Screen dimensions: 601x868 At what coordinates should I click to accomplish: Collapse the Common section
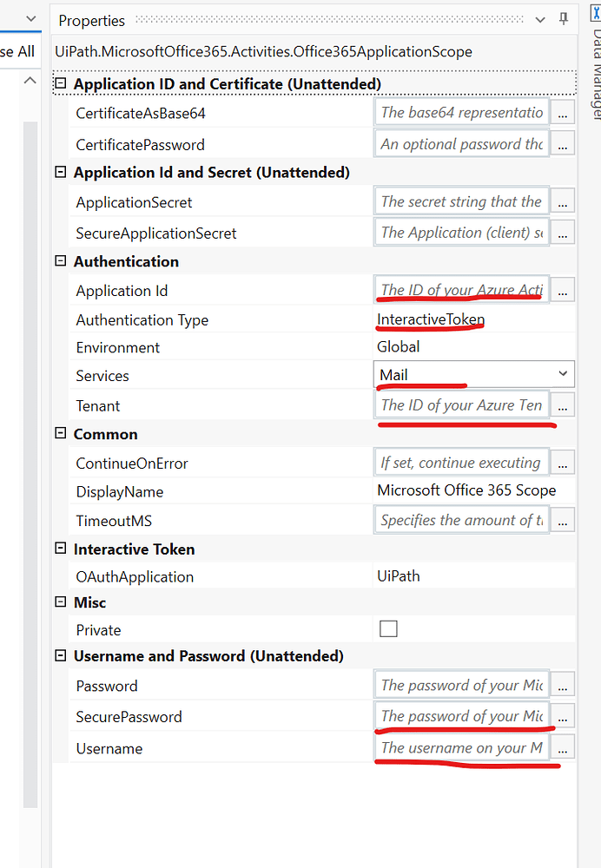(59, 434)
